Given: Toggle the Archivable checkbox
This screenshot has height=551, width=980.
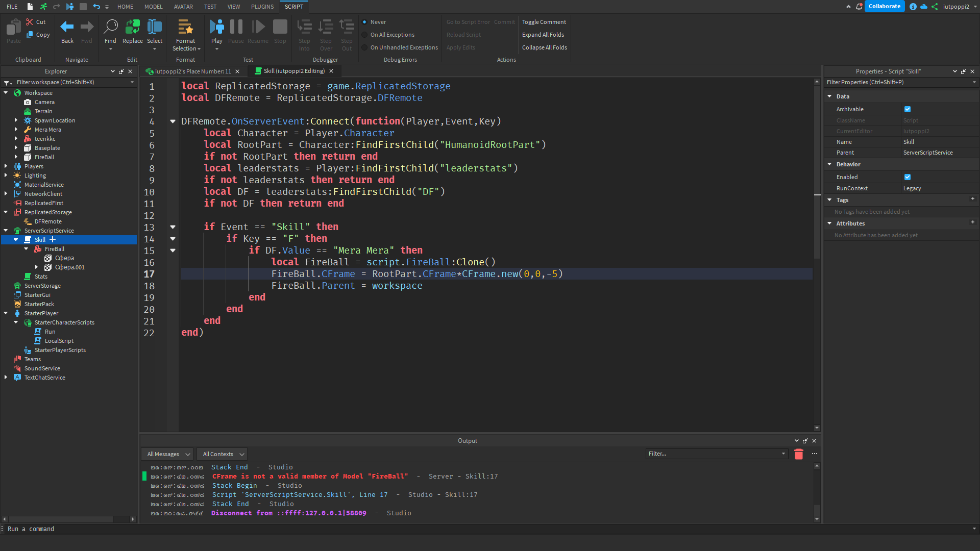Looking at the screenshot, I should (908, 109).
